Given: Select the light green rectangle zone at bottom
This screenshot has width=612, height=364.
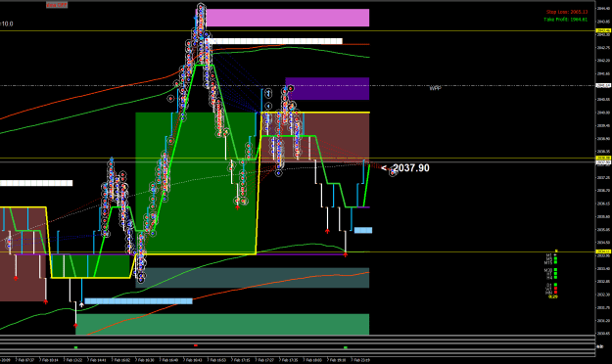Looking at the screenshot, I should [222, 324].
